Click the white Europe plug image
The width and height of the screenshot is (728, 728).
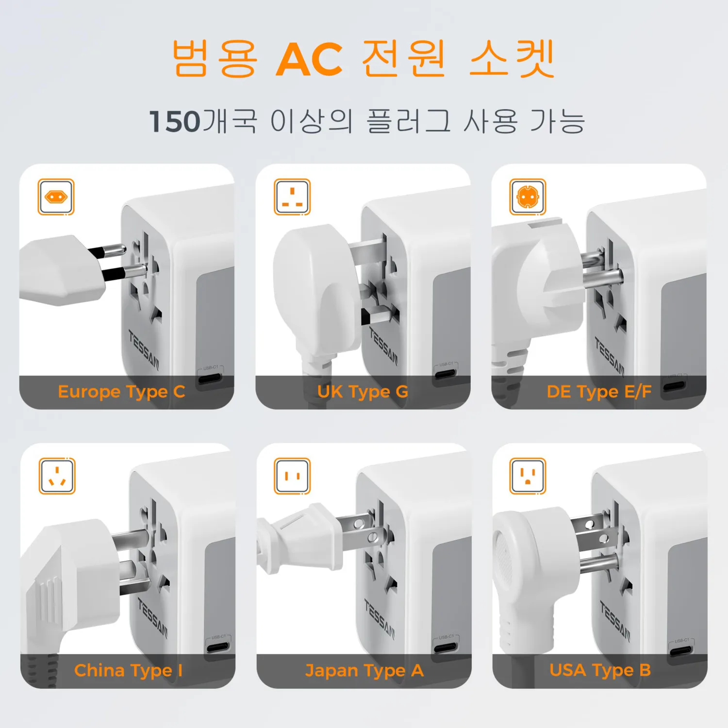73,270
